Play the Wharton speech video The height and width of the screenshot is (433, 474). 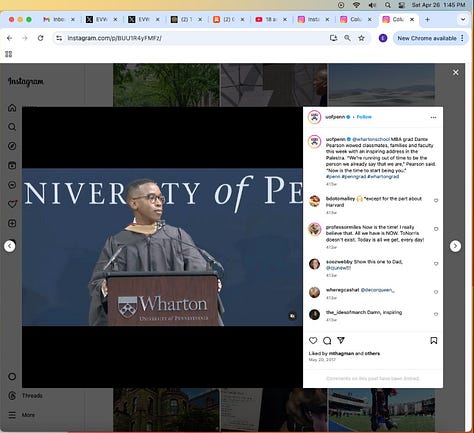[x=162, y=247]
